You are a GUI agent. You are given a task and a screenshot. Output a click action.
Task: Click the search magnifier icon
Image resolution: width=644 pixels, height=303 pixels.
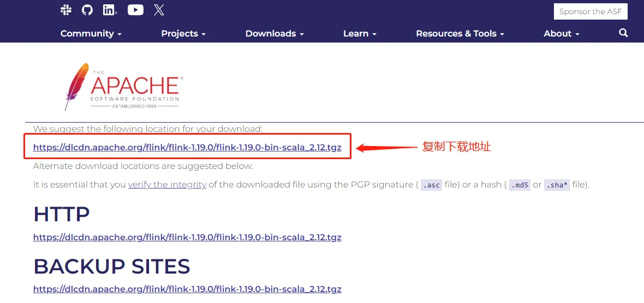click(x=623, y=33)
